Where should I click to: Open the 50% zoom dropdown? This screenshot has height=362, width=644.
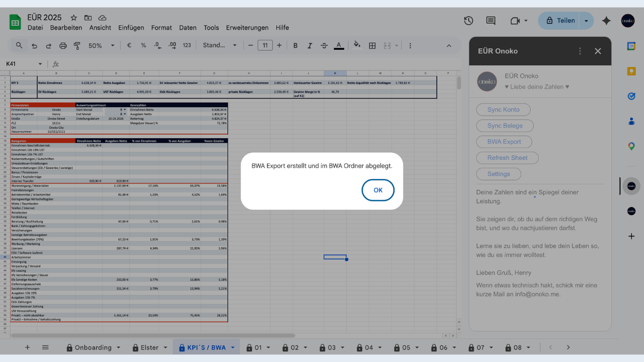(101, 45)
